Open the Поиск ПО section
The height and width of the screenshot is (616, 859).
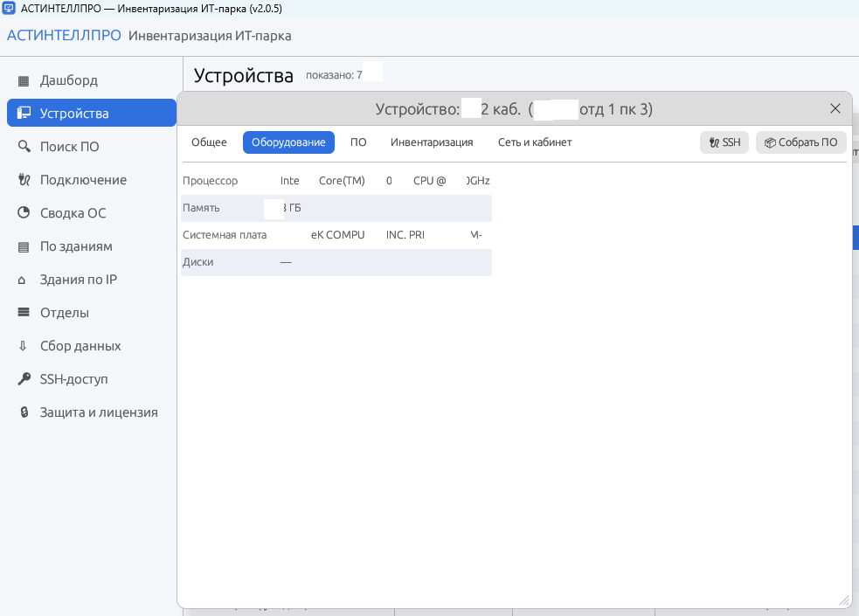click(x=92, y=146)
